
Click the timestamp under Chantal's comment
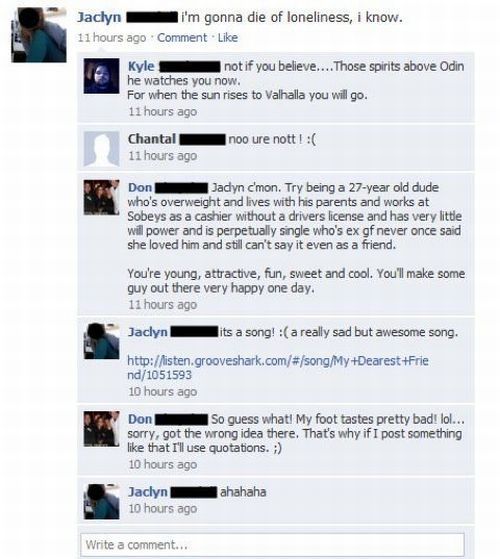click(x=163, y=156)
